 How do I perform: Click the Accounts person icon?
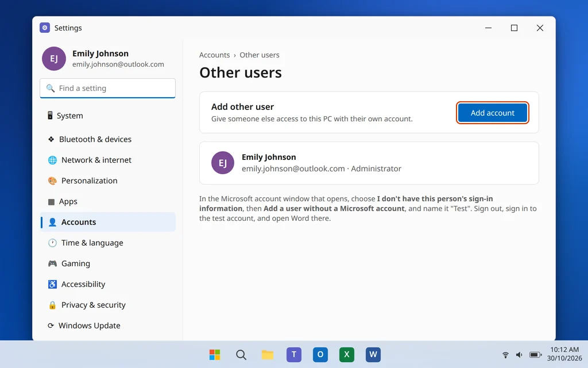point(52,222)
